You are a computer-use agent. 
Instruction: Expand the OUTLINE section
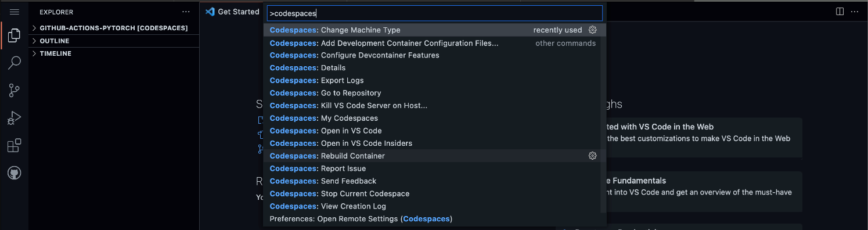pos(114,41)
